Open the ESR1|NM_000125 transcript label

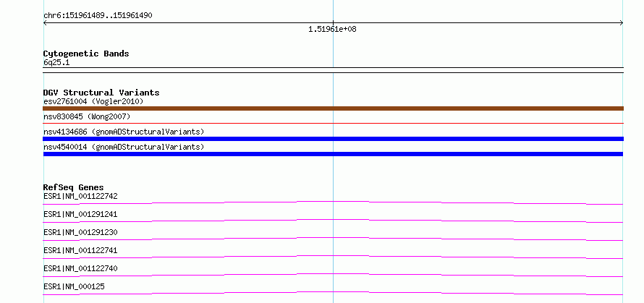pos(74,286)
